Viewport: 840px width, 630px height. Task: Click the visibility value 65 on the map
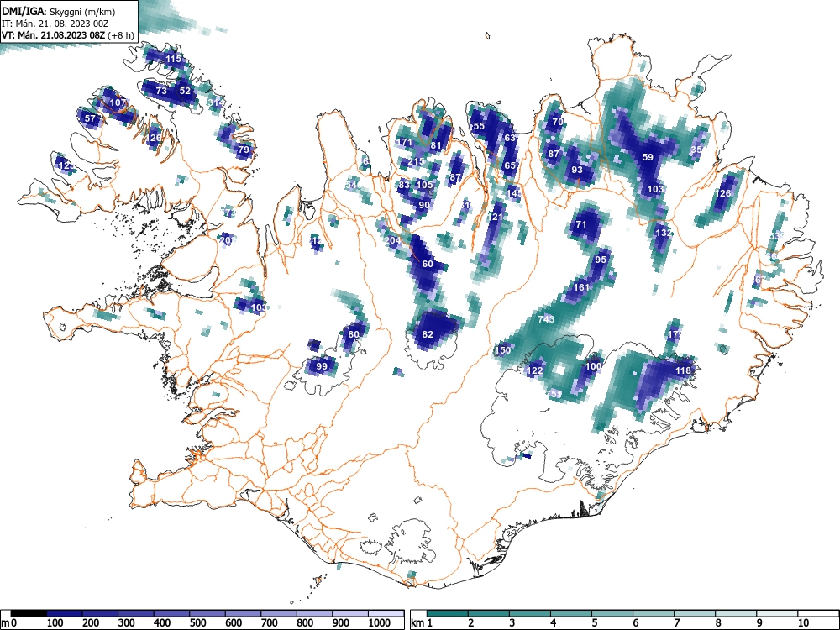point(510,165)
